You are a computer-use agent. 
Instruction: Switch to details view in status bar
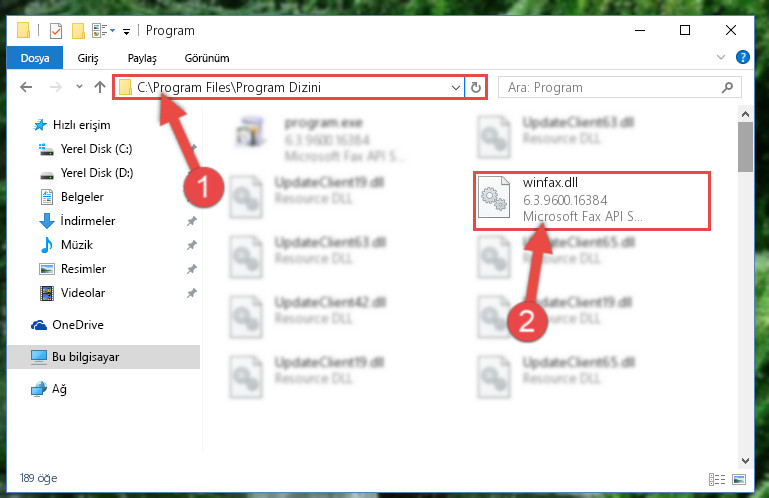[x=717, y=479]
